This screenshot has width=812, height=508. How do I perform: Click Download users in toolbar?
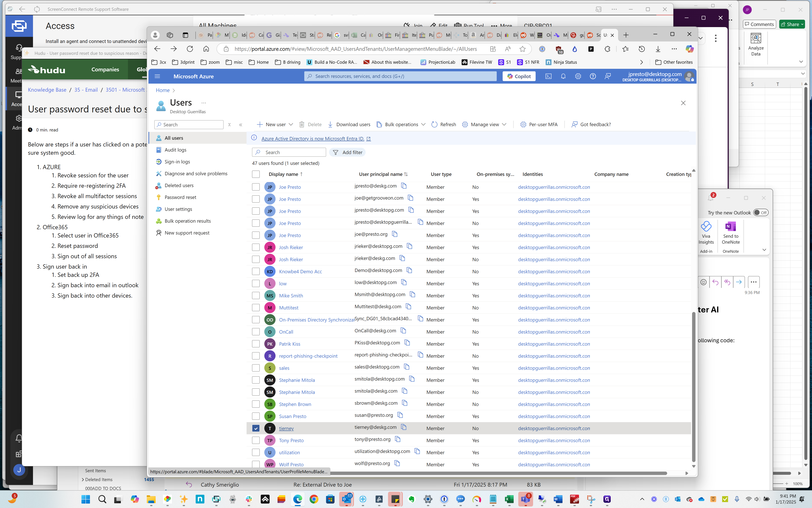pyautogui.click(x=349, y=124)
